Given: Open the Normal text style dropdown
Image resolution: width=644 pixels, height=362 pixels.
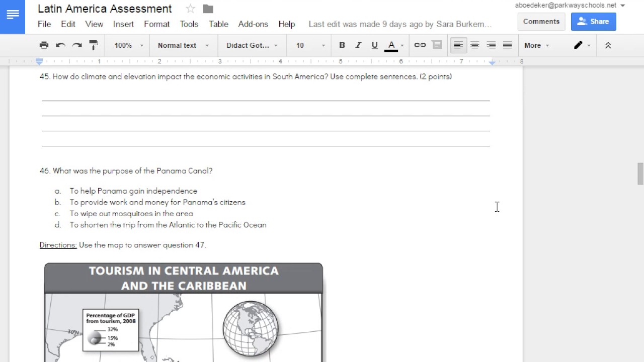Looking at the screenshot, I should pyautogui.click(x=183, y=45).
